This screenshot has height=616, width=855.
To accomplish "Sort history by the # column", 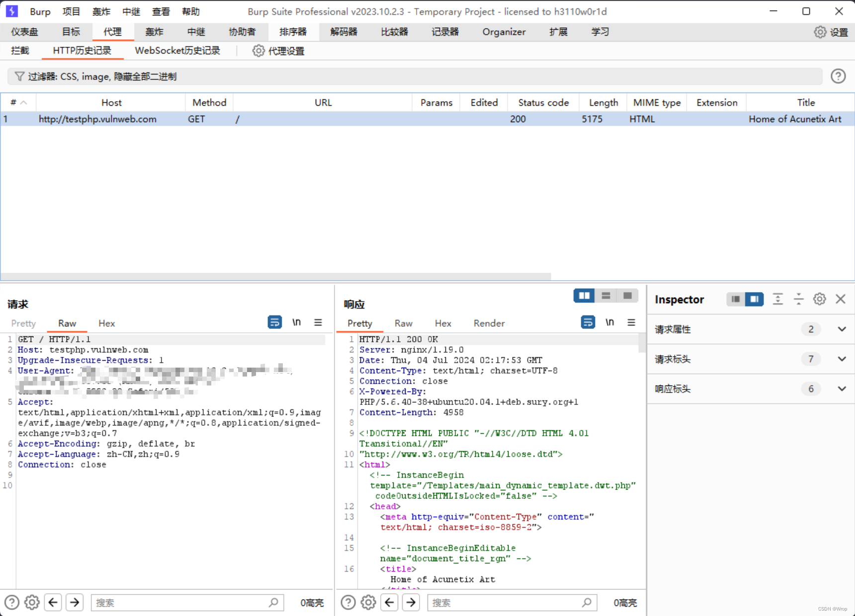I will (x=18, y=102).
